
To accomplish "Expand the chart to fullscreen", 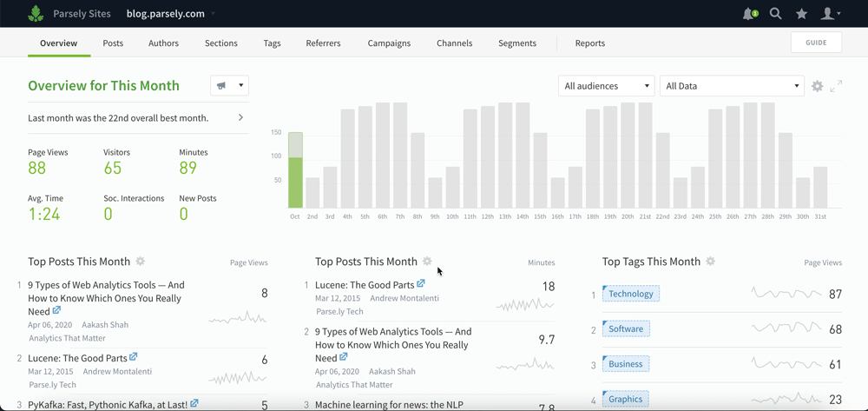I will click(x=836, y=86).
